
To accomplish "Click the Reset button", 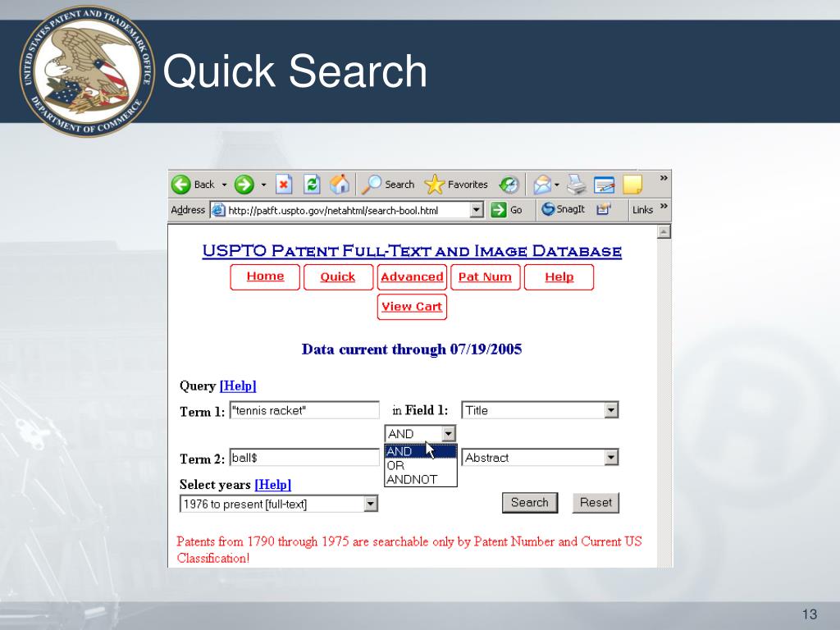I will pos(596,503).
